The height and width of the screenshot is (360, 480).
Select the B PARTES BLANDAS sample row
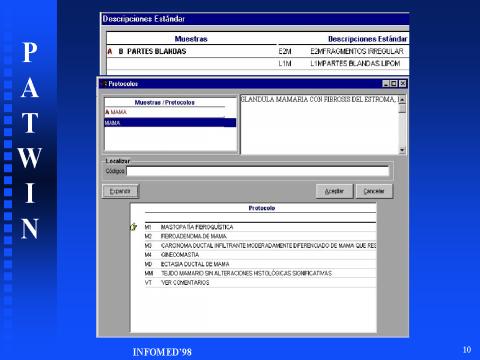pos(192,51)
